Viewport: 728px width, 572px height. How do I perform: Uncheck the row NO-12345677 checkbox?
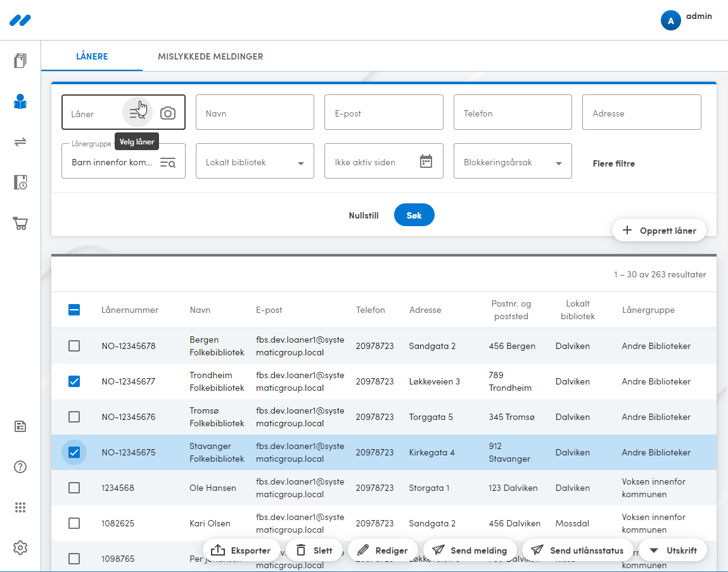click(x=74, y=381)
